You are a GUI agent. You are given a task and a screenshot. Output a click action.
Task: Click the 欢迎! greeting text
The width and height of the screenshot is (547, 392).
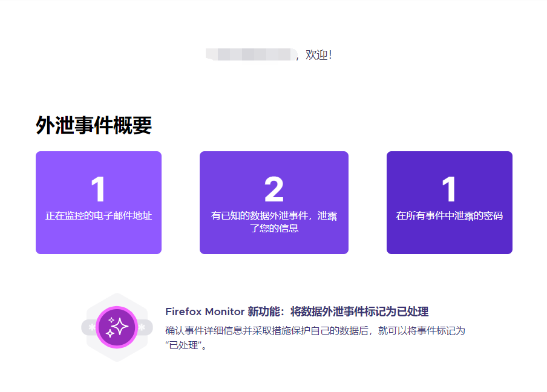tap(318, 55)
